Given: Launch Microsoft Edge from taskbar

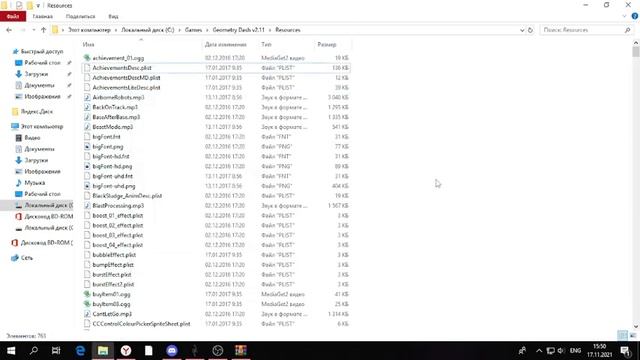Looking at the screenshot, I should click(80, 351).
